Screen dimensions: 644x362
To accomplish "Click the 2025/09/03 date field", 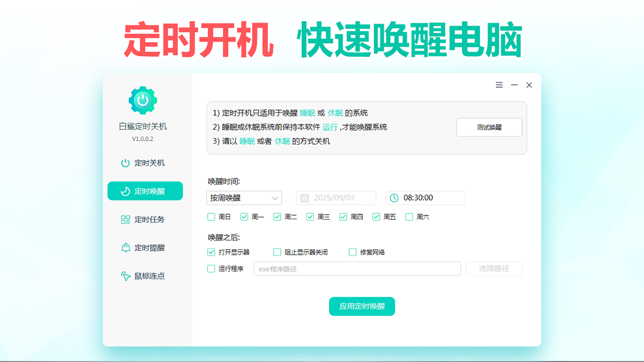I will [336, 198].
